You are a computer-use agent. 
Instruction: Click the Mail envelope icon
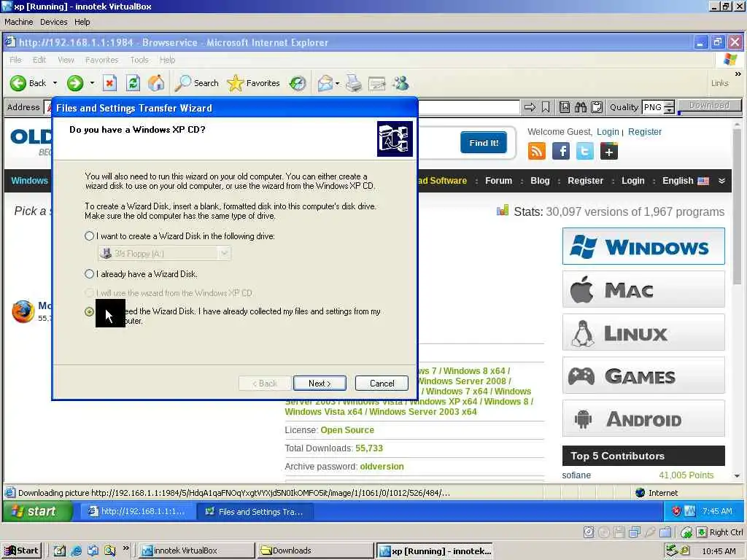[x=325, y=83]
